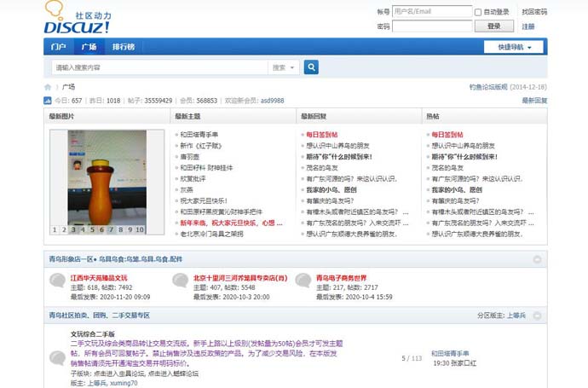588x388 pixels.
Task: Click the 钓鱼论坛版规 announcement link
Action: point(488,87)
